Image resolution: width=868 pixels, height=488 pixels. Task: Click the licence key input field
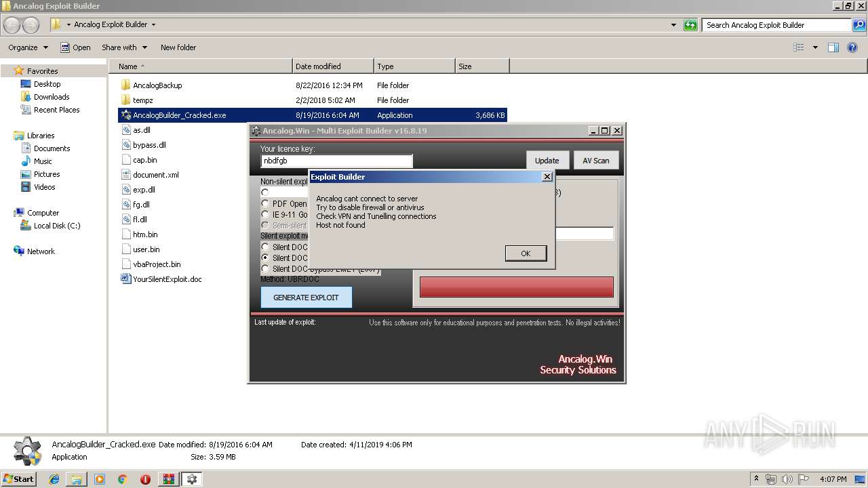tap(336, 161)
